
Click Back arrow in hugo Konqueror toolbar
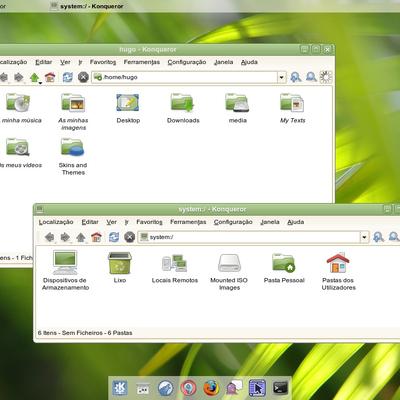[3, 77]
